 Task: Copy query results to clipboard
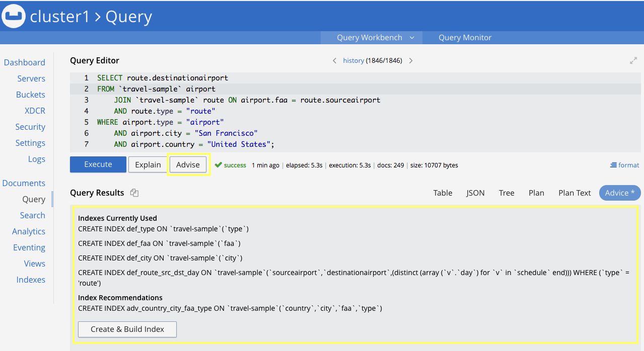[x=134, y=193]
